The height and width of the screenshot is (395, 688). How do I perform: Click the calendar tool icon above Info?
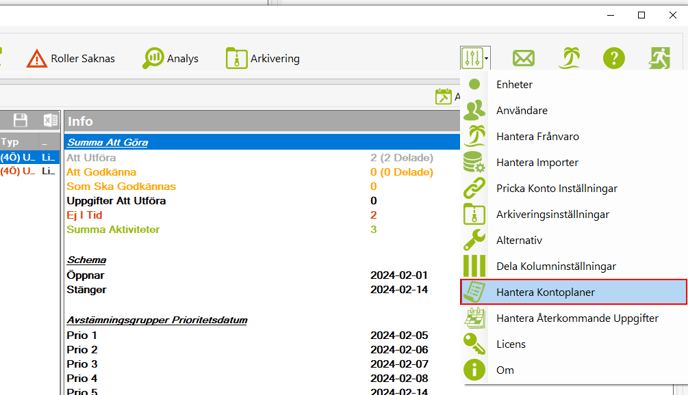(443, 97)
